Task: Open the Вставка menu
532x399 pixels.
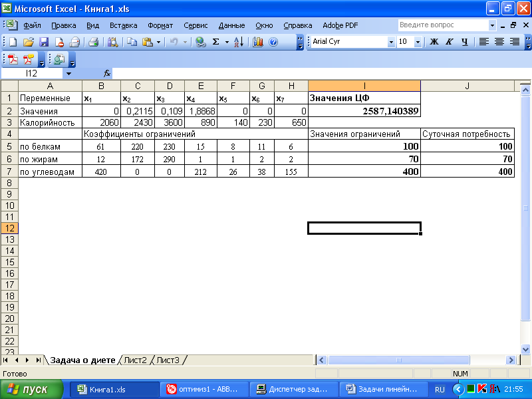Action: [x=124, y=25]
